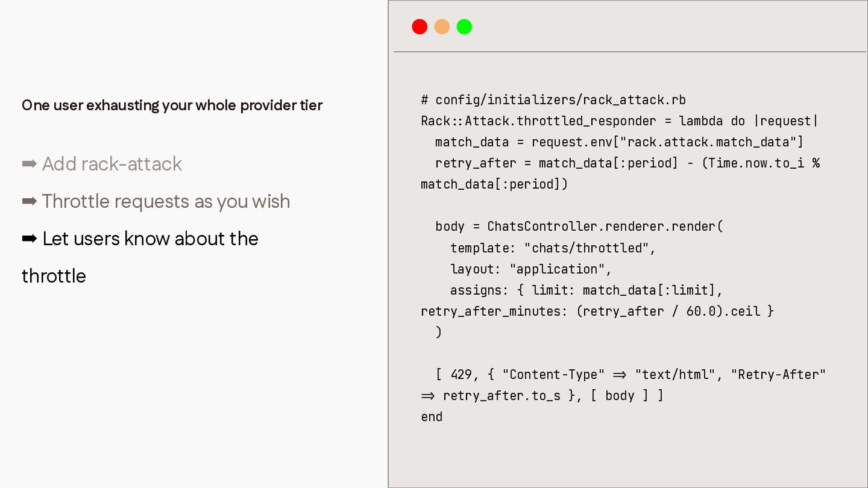Click the slide heading about provider tier
This screenshot has width=868, height=488.
coord(172,105)
